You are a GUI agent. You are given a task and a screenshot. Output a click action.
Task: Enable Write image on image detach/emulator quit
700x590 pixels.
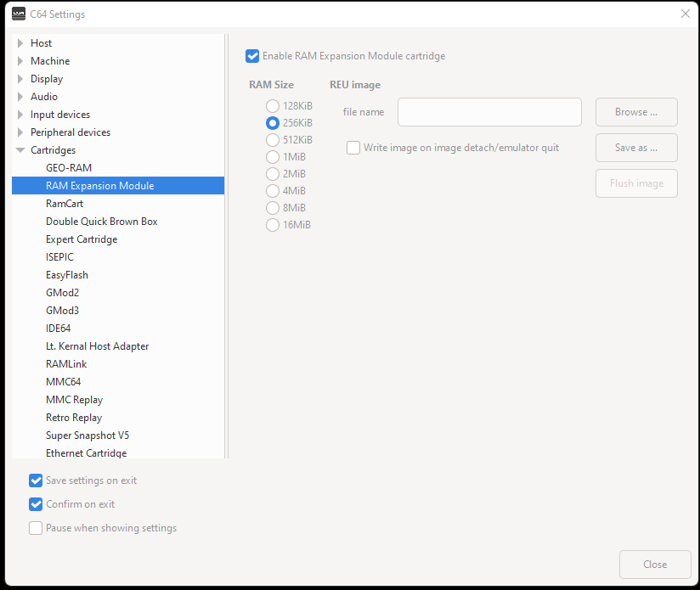pyautogui.click(x=353, y=148)
